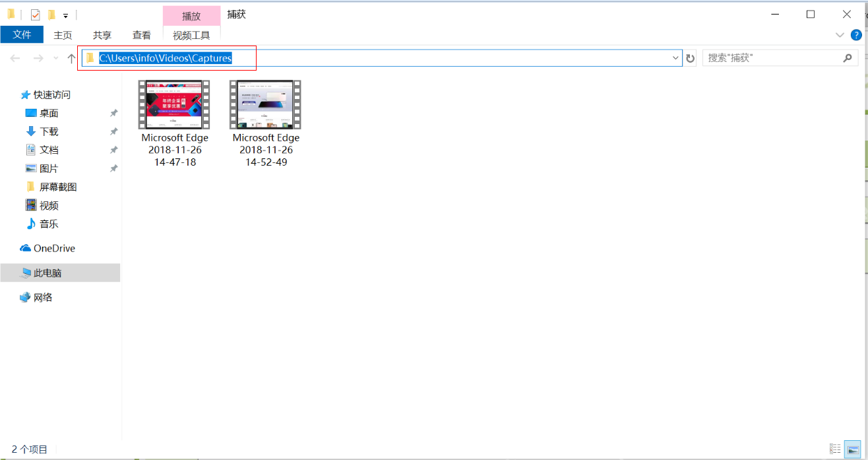Click the search magnifier icon

coord(848,58)
